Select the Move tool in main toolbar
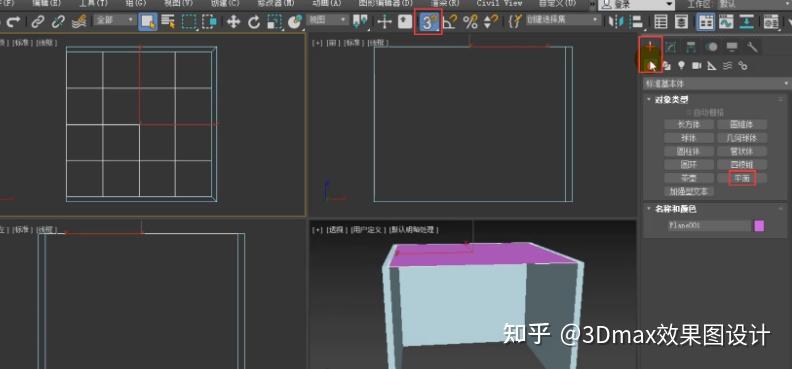The image size is (792, 369). pyautogui.click(x=233, y=22)
